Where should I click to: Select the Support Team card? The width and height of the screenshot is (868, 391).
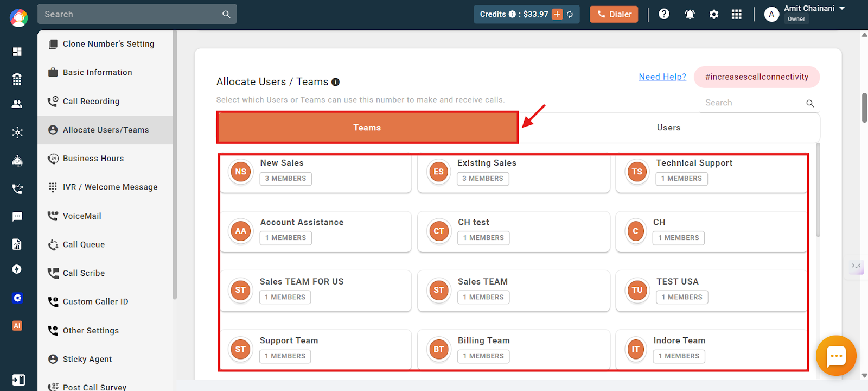coord(316,350)
